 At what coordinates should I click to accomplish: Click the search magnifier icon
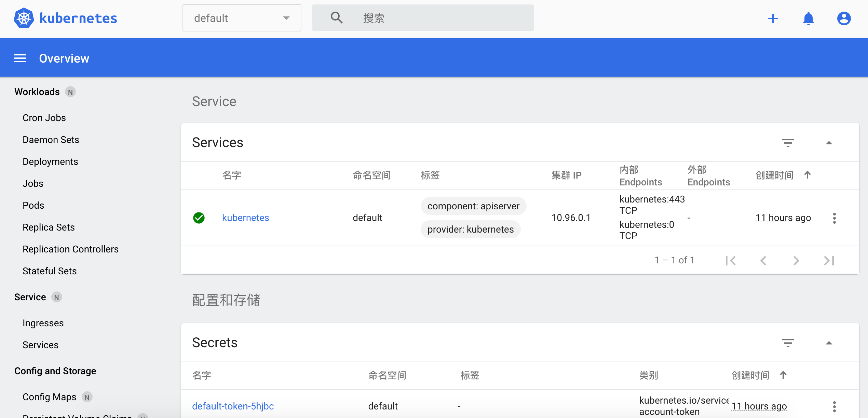point(337,17)
